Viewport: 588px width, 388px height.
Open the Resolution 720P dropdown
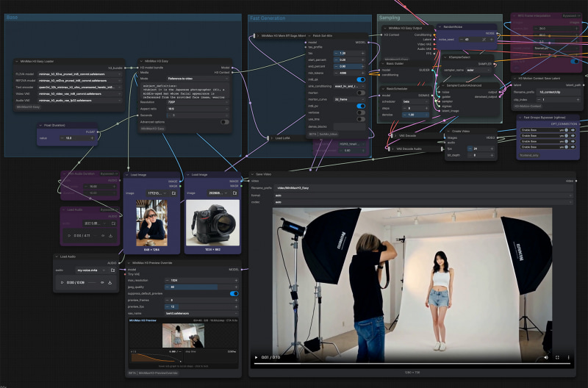coord(198,102)
